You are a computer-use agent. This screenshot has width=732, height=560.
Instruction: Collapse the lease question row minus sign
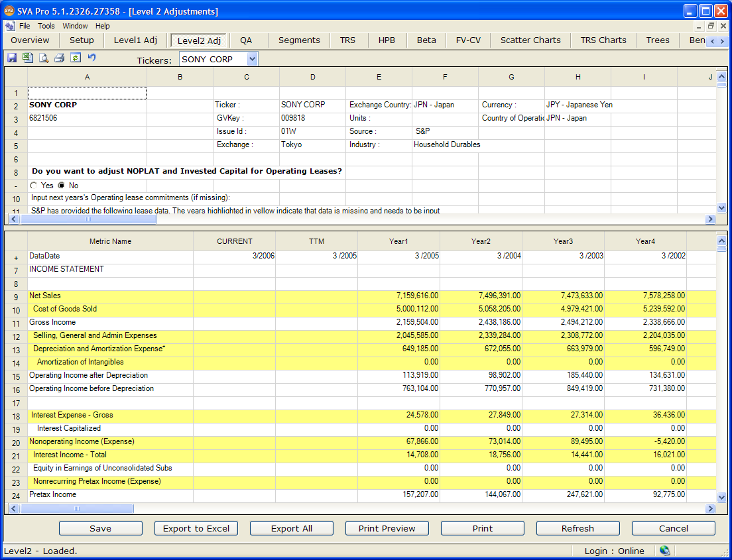pos(16,186)
